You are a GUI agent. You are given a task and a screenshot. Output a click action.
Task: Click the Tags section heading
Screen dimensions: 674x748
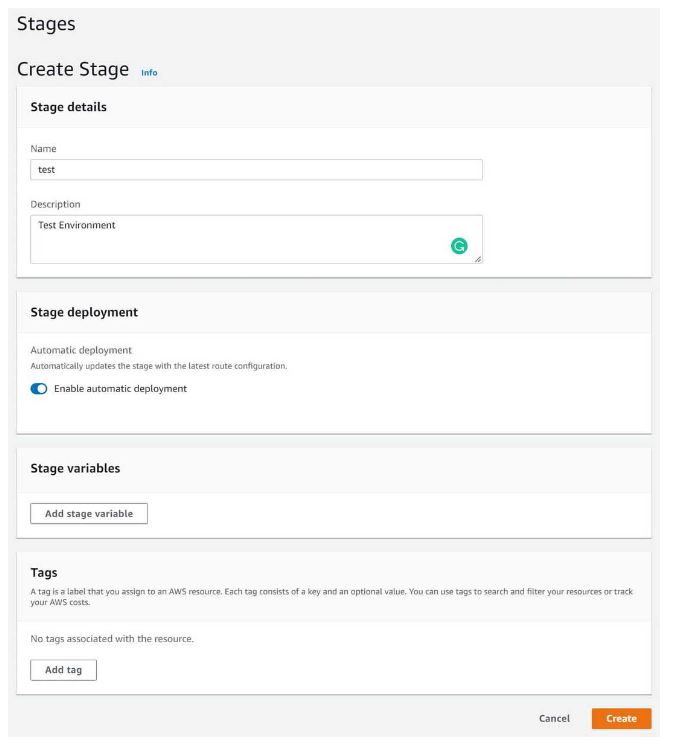44,572
